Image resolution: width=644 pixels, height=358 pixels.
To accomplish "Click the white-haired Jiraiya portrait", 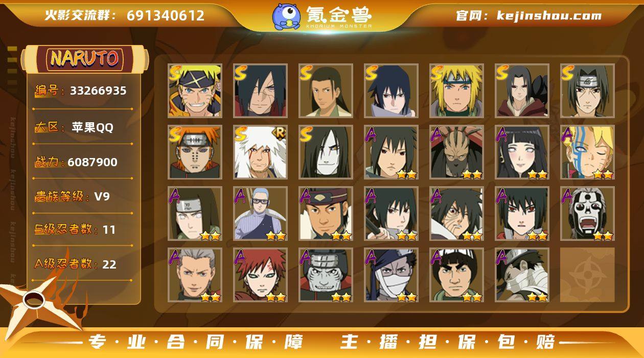I will 260,152.
